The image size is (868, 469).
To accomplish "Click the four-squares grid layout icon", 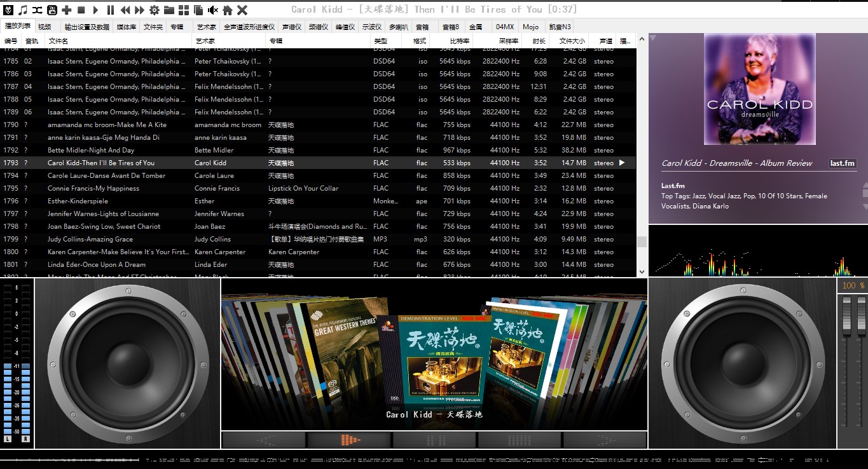I will (183, 10).
